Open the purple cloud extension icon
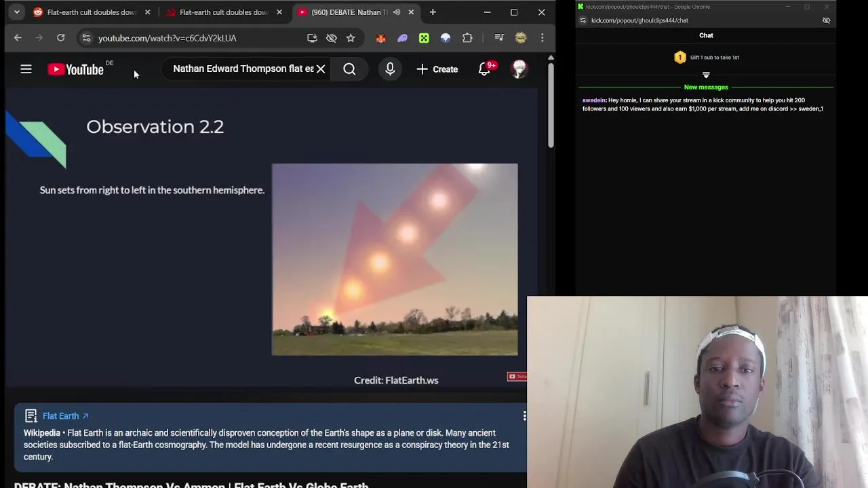The image size is (868, 488). click(x=402, y=38)
